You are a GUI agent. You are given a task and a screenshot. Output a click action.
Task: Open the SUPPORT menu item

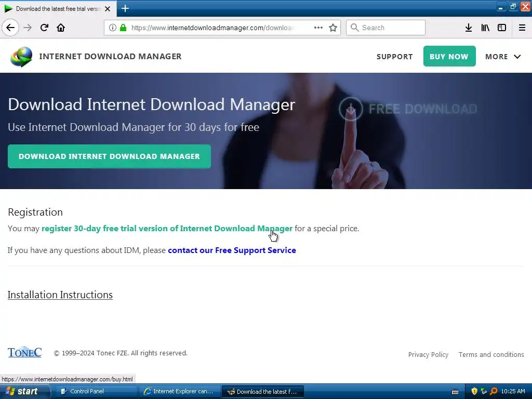pos(395,57)
